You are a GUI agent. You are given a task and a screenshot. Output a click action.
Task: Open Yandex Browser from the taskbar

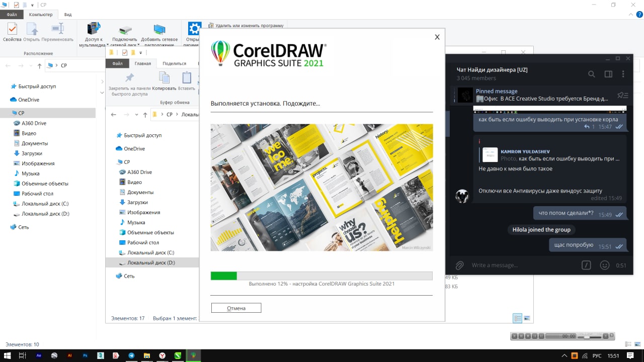coord(162,355)
